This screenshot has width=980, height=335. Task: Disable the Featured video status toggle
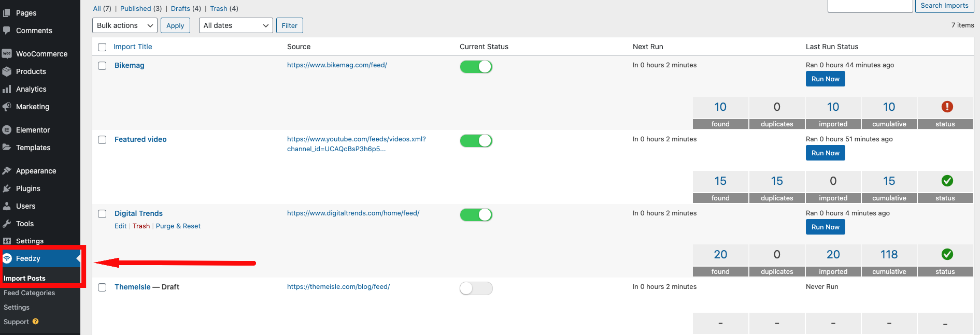(476, 141)
